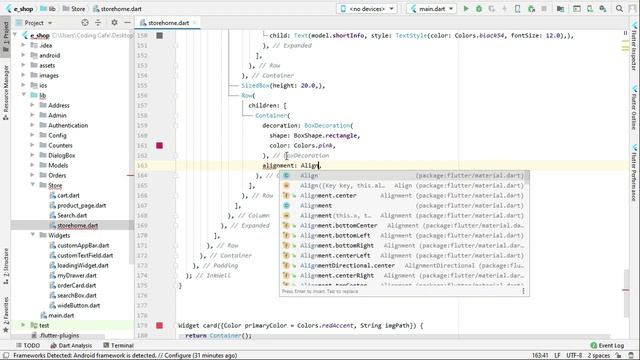Viewport: 640px width, 360px height.
Task: Open wideButton.dart in project tree
Action: pyautogui.click(x=78, y=305)
